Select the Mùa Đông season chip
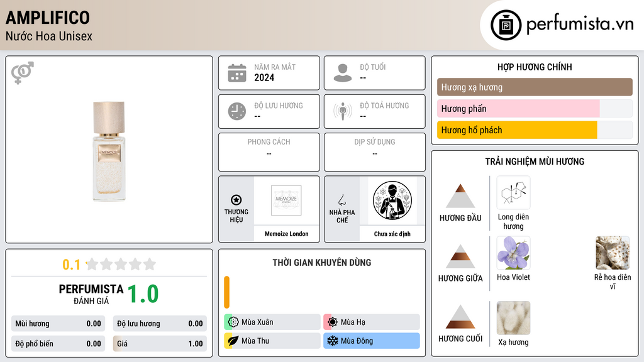The image size is (644, 362). (372, 341)
